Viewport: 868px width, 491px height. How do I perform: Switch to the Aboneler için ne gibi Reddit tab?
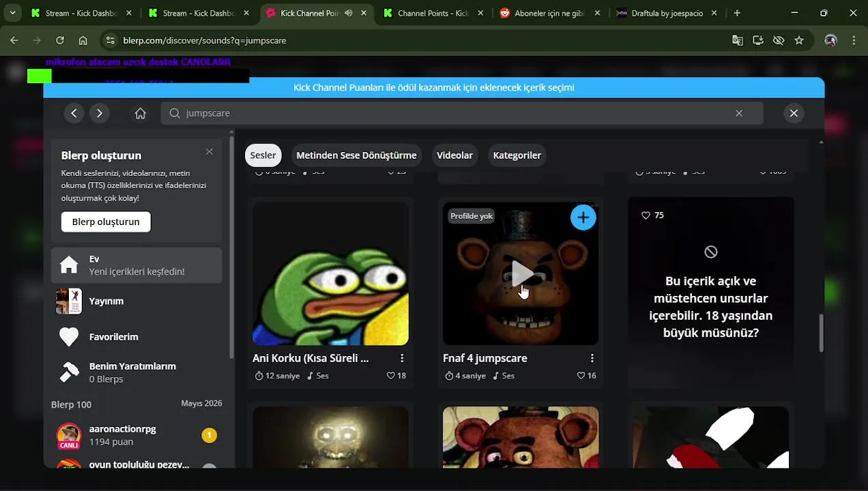click(551, 13)
